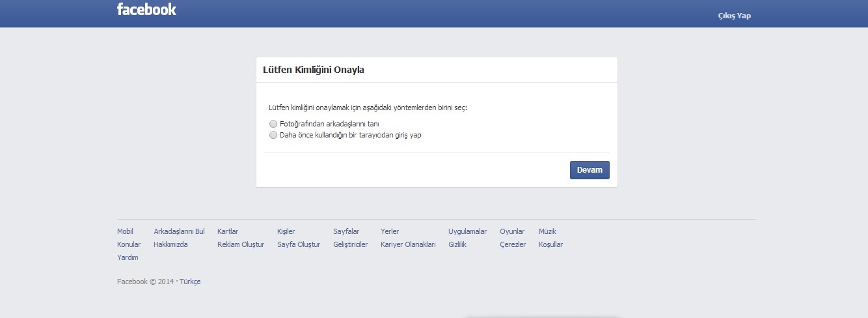Viewport: 868px width, 318px height.
Task: Click the facebook logo in header
Action: (x=146, y=9)
